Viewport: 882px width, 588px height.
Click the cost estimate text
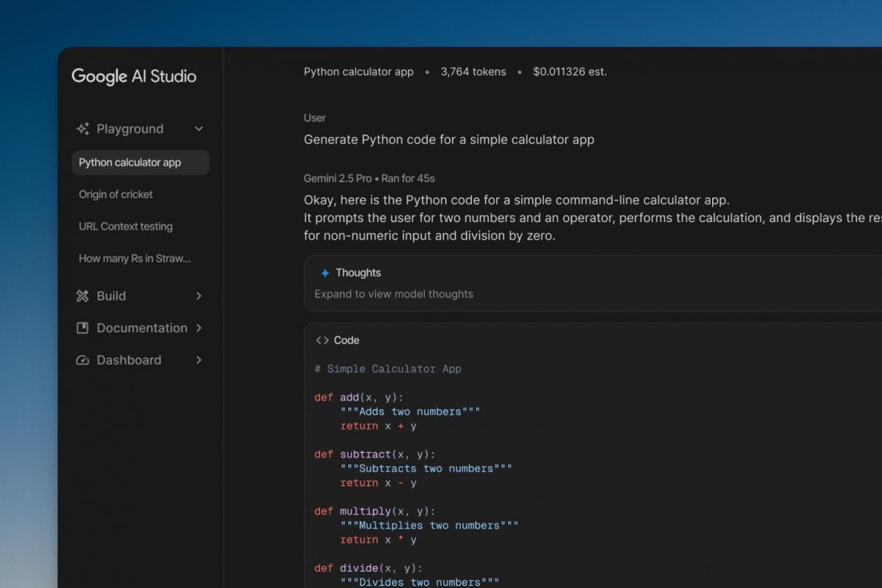(x=570, y=71)
